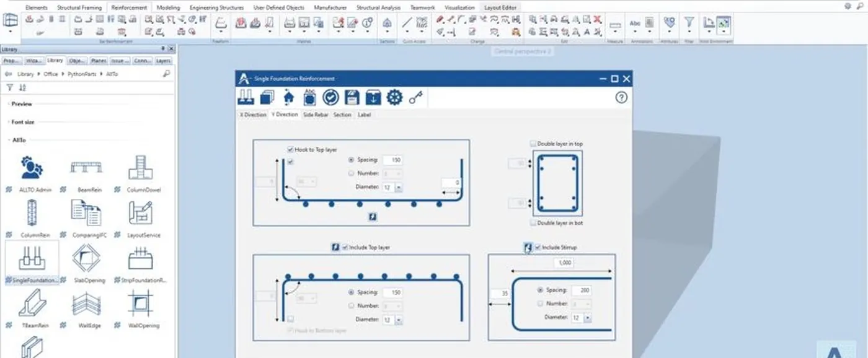
Task: Click the bottom layer Spacing field showing 150
Action: tap(392, 160)
